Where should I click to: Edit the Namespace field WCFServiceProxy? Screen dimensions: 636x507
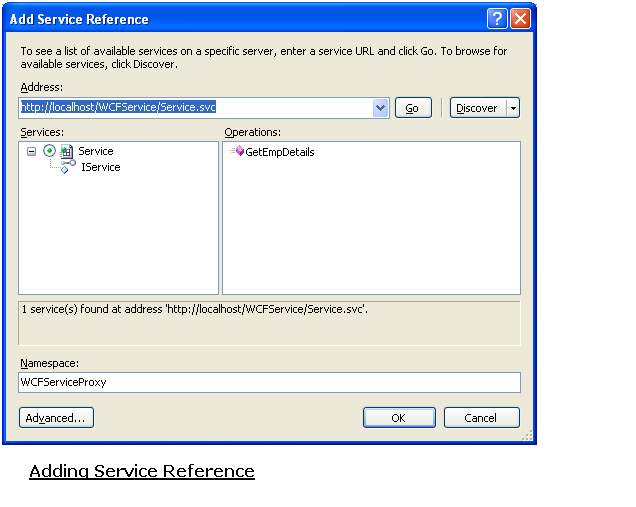click(269, 382)
